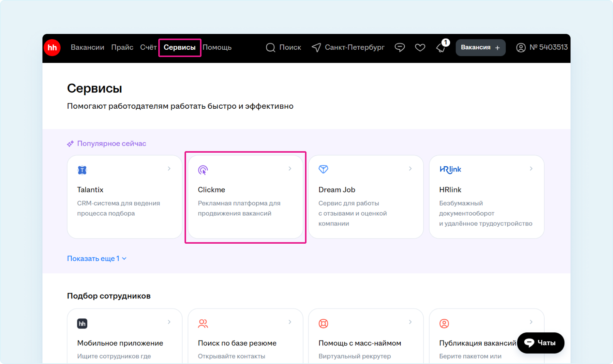Open the Clickme card title
Viewport: 613px width, 364px height.
click(212, 190)
